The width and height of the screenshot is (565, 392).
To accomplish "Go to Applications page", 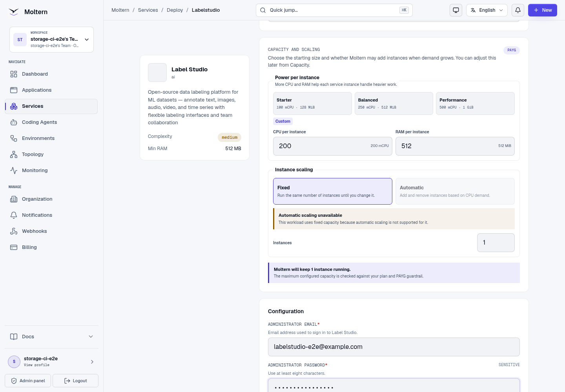I will (51, 90).
